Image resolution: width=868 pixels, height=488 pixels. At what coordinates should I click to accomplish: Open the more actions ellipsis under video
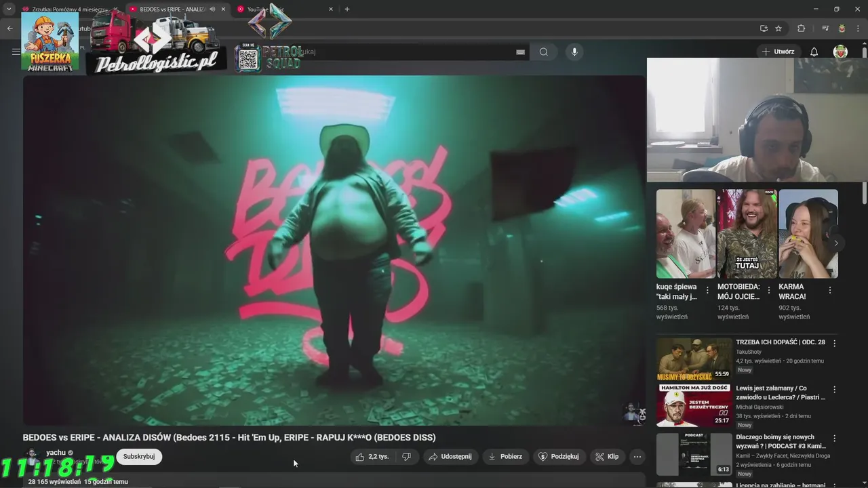(x=637, y=457)
